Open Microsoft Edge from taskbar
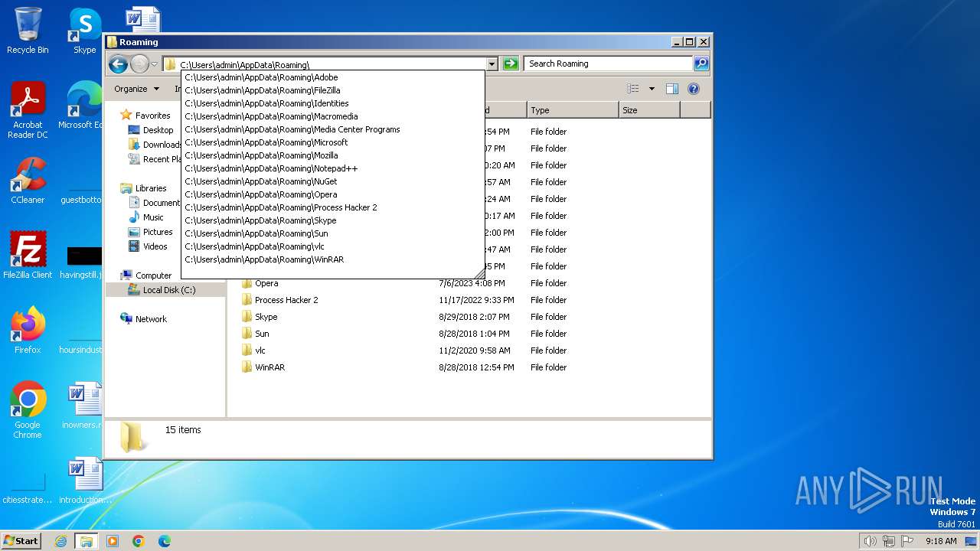 tap(165, 541)
